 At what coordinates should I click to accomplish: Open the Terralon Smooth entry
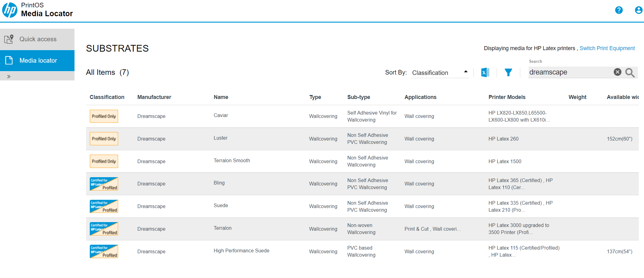point(232,161)
